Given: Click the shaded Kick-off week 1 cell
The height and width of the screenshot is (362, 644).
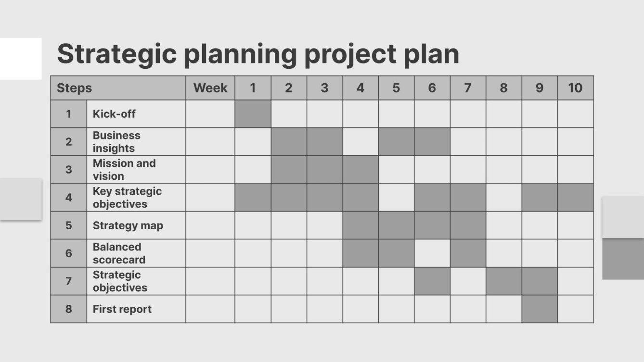Looking at the screenshot, I should point(253,114).
